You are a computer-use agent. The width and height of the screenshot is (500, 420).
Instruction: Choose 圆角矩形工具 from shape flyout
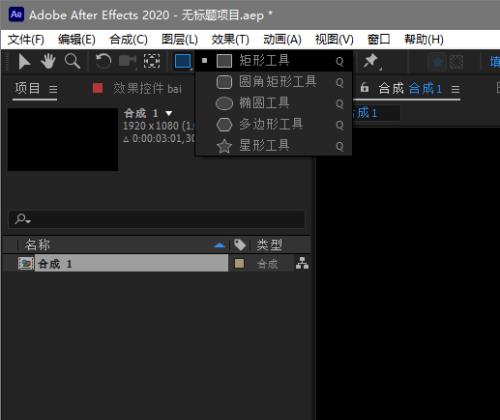point(274,82)
